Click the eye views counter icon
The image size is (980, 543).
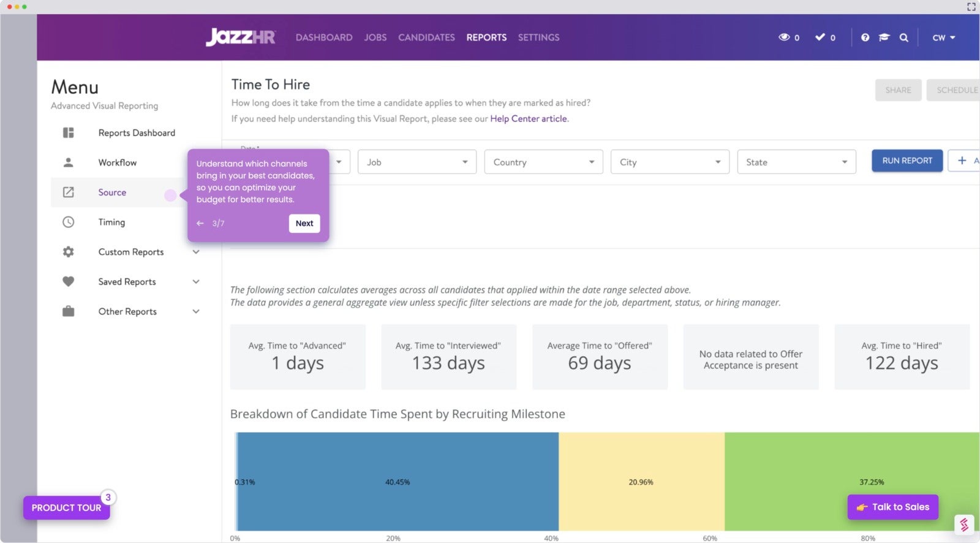pos(784,37)
